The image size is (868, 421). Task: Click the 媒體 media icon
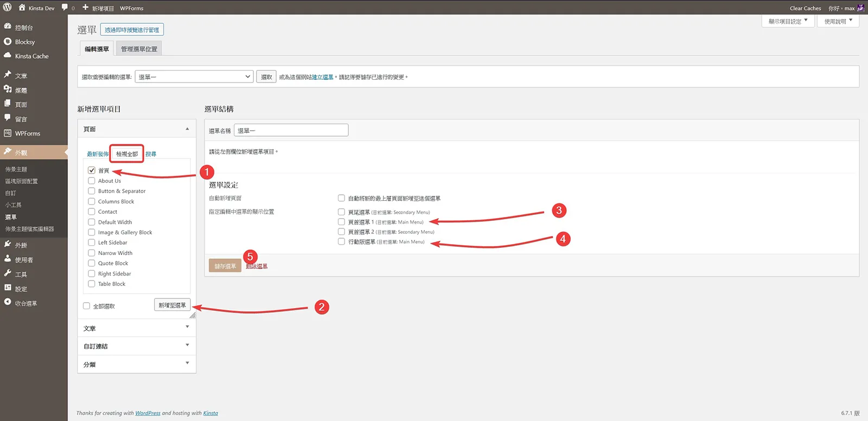point(8,90)
